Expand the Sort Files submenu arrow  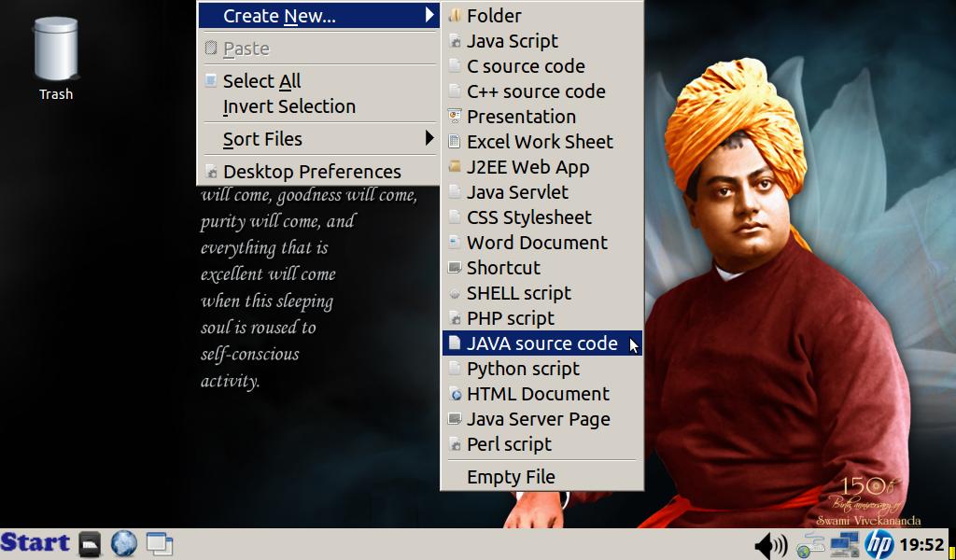429,138
